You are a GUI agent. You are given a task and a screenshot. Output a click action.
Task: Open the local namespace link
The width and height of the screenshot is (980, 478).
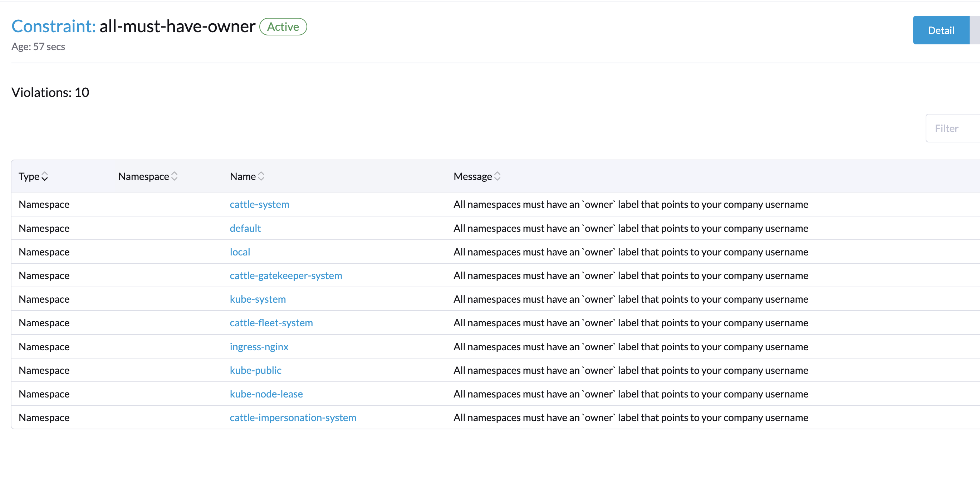tap(240, 252)
